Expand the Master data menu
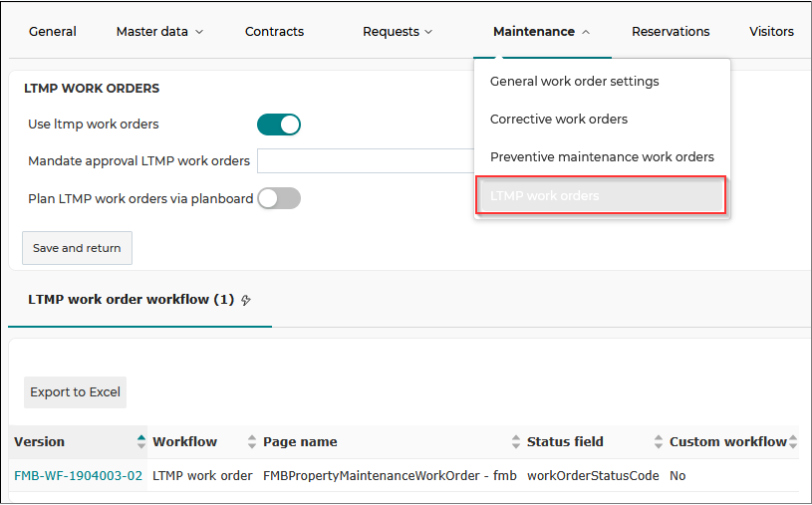Viewport: 812px width, 505px height. (159, 32)
